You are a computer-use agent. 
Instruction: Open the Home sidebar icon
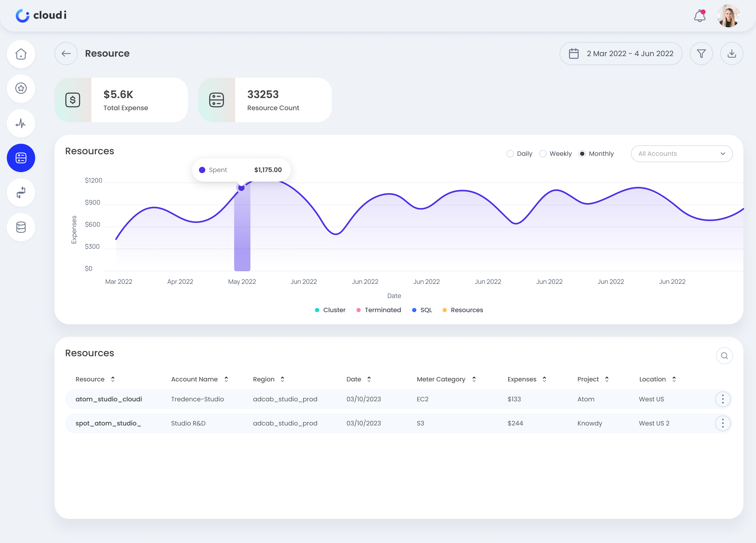tap(21, 54)
